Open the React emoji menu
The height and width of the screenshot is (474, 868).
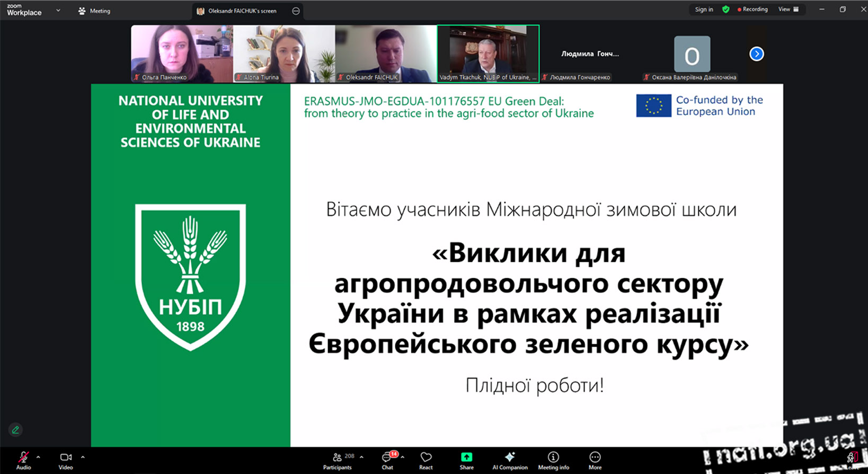426,460
